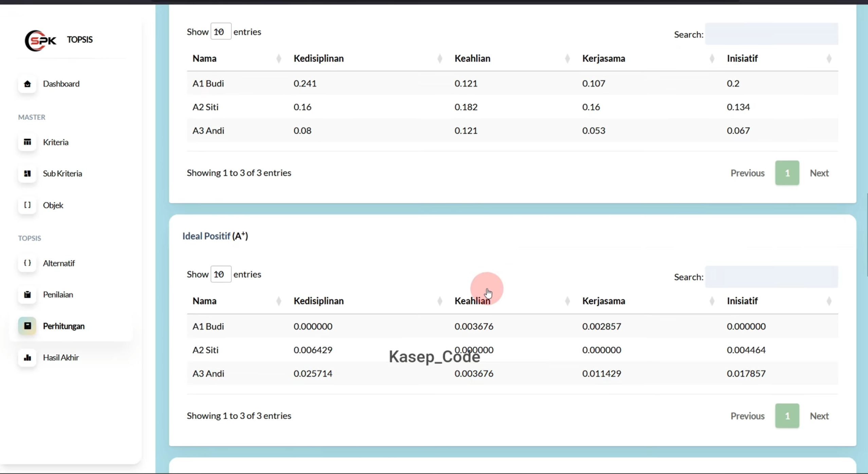Screen dimensions: 868x474
Task: Click the Ideal Positif Search field
Action: [x=772, y=277]
